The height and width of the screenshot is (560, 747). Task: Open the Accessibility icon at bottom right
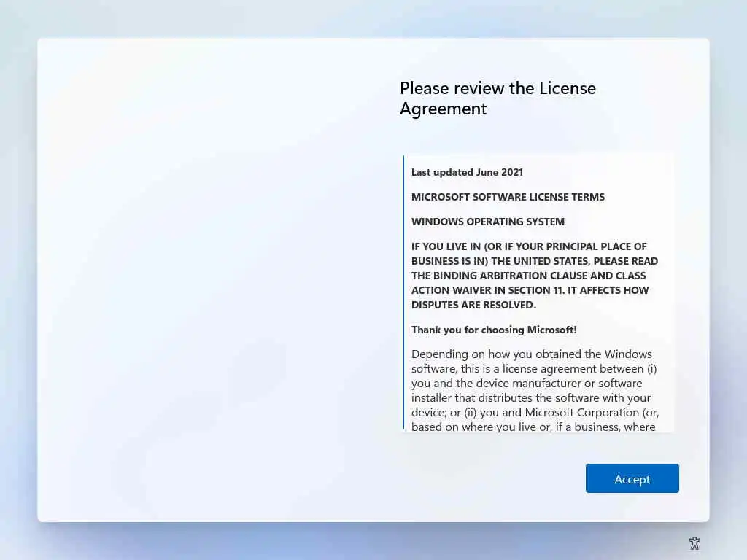pos(694,542)
